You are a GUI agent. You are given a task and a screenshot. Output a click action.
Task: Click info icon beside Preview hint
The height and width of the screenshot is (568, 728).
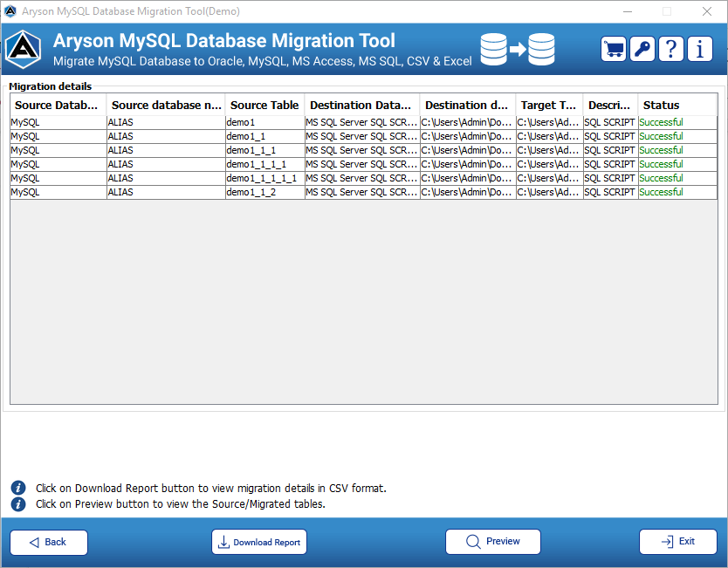pos(18,504)
